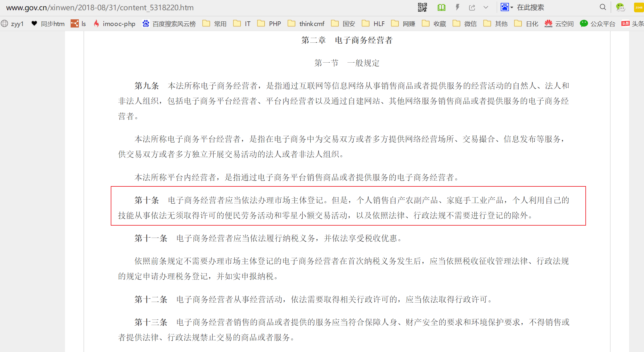Click the lightning bolt speed mode icon

pos(457,7)
